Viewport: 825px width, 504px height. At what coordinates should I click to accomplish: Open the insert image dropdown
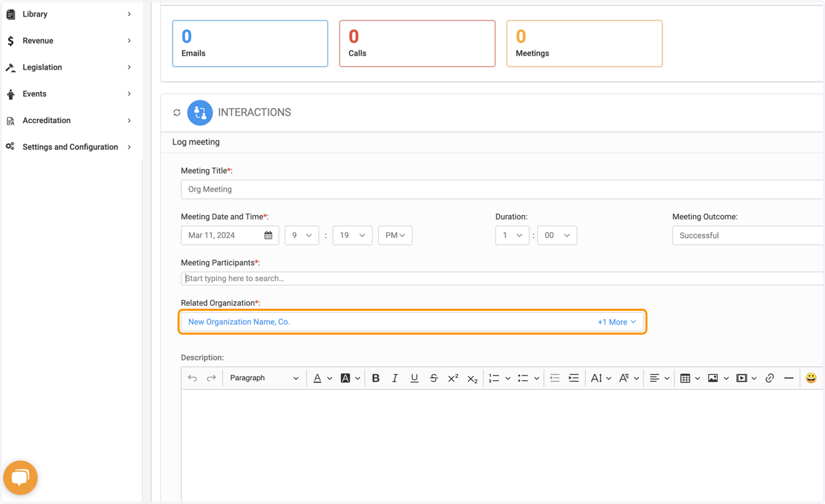[718, 378]
